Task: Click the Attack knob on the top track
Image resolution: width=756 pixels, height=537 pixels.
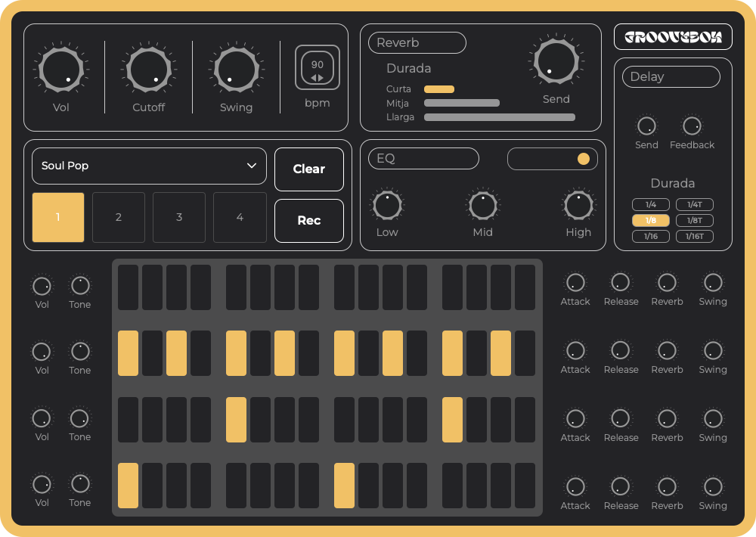Action: click(575, 284)
